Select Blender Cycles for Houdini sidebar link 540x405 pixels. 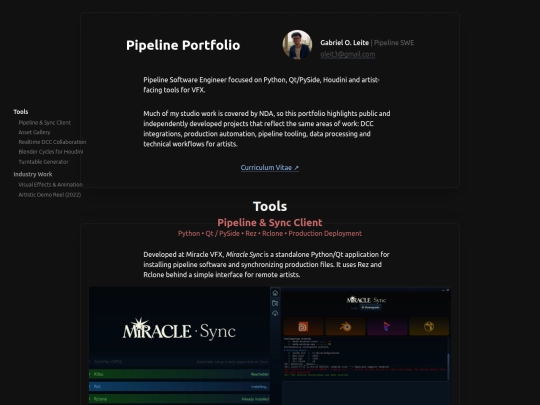pos(51,152)
